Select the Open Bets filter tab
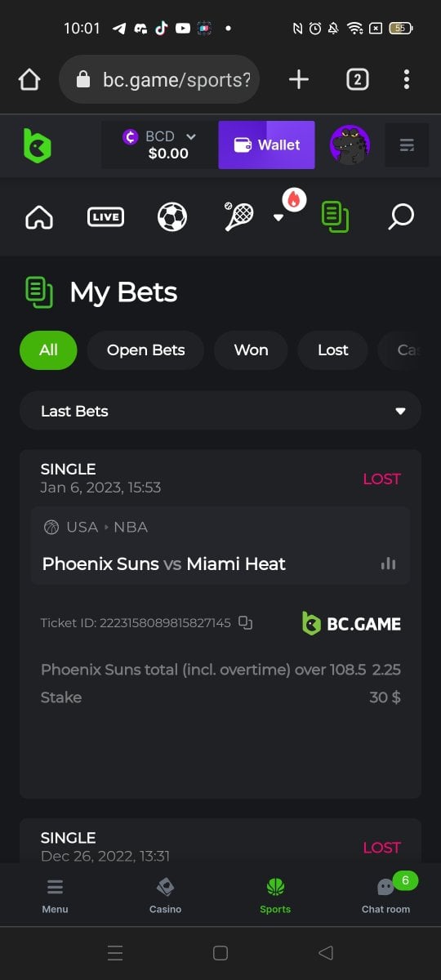Screen dimensions: 441x980 coord(146,350)
